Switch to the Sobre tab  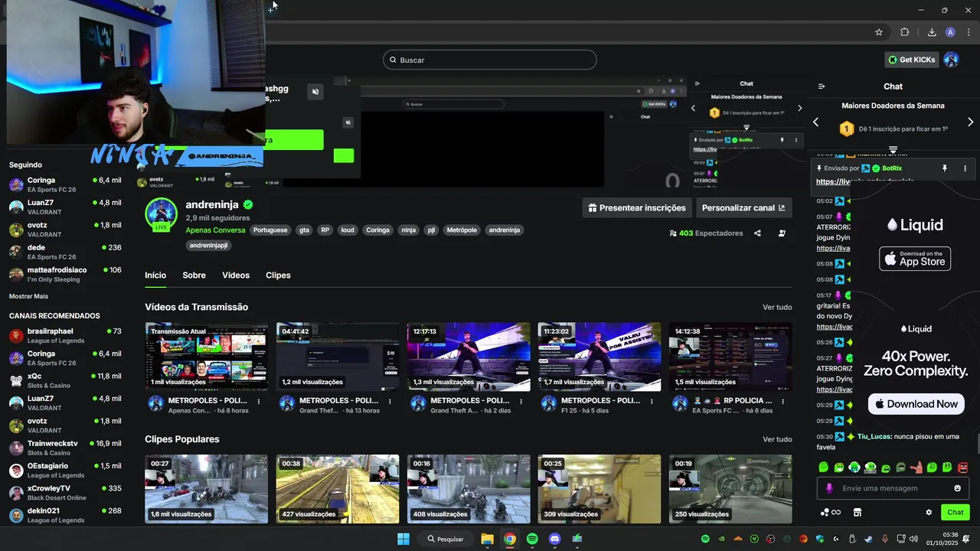pyautogui.click(x=194, y=275)
